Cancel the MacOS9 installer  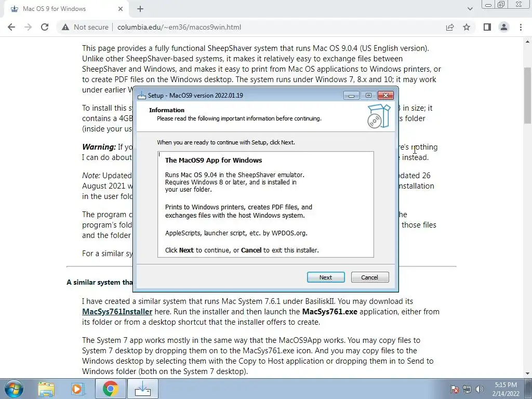point(369,277)
